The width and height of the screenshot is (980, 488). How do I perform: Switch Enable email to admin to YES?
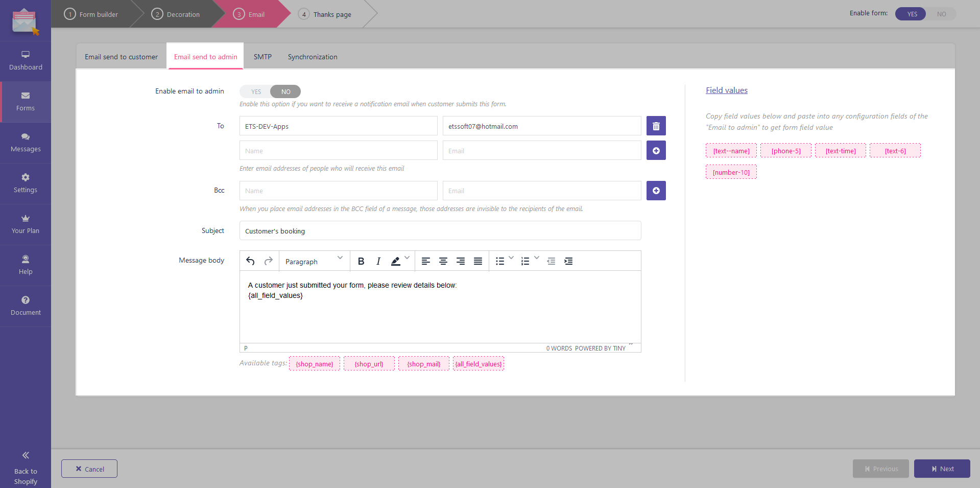click(255, 91)
